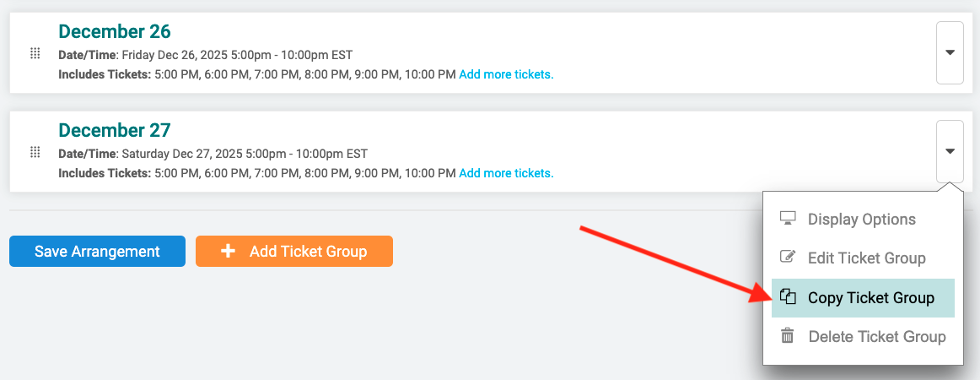Viewport: 980px width, 380px height.
Task: Click the copy icon beside Copy Ticket Group
Action: point(789,297)
